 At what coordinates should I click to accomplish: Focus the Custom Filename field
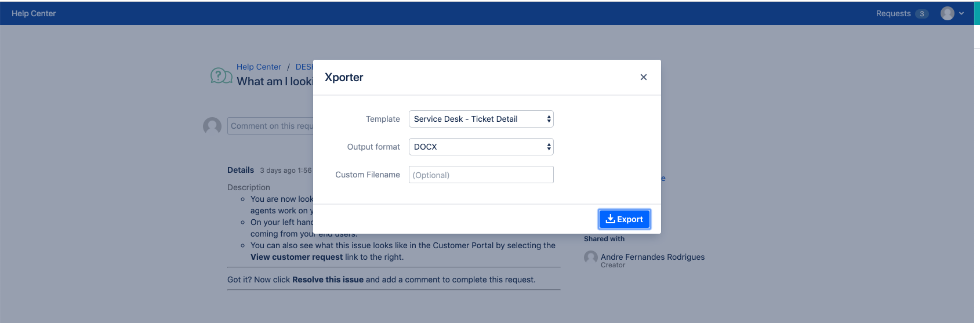[x=481, y=175]
